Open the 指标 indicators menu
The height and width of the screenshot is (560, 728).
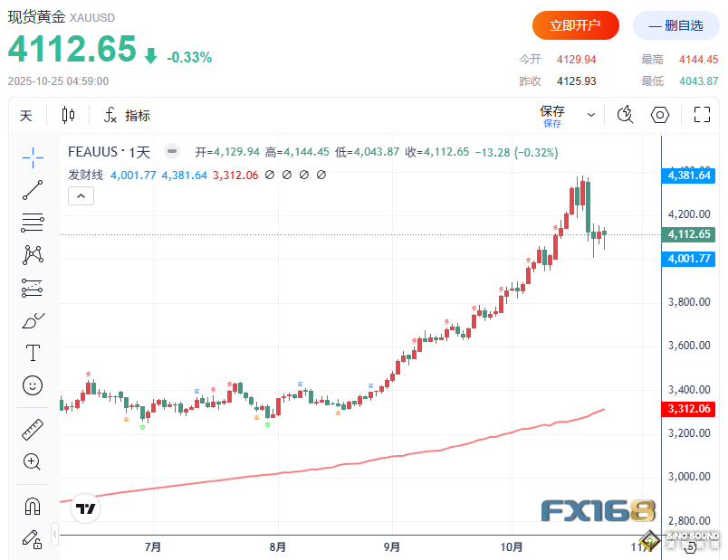127,116
